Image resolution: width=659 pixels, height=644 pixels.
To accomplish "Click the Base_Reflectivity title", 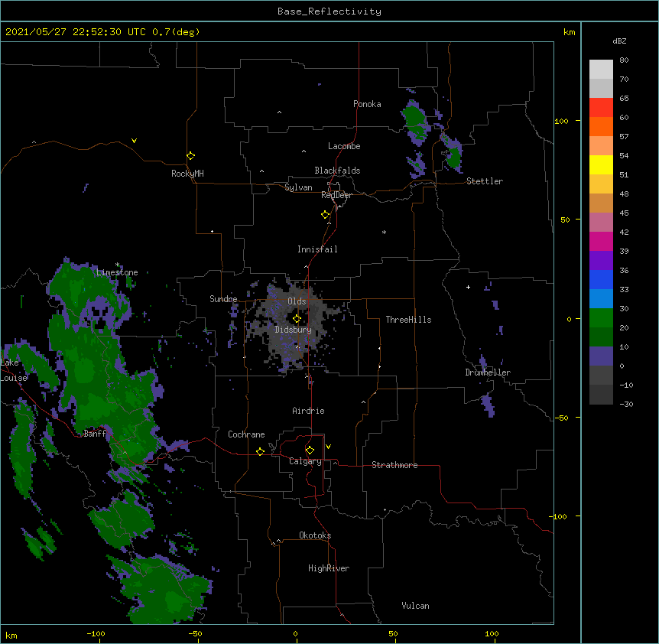I will pyautogui.click(x=329, y=11).
